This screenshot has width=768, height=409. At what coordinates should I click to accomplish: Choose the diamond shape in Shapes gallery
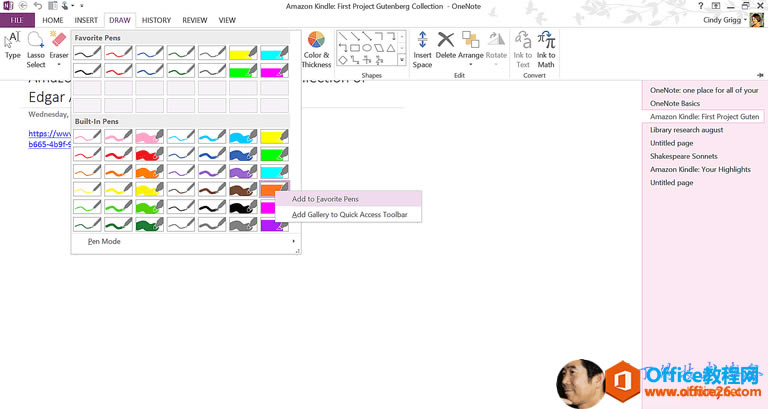pyautogui.click(x=343, y=60)
